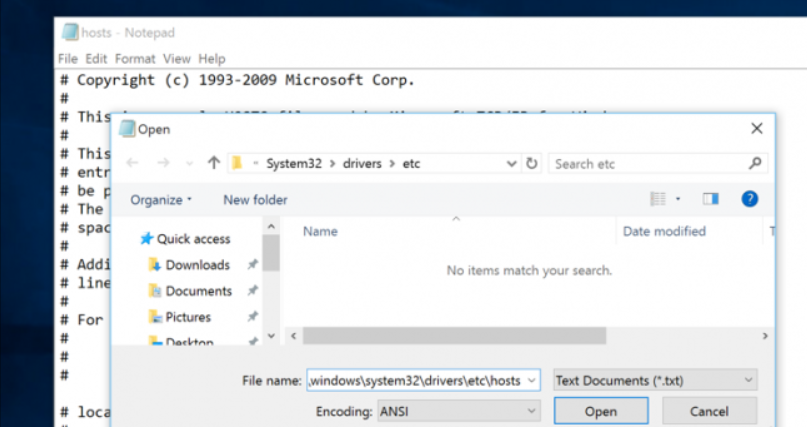Toggle the preview pane icon
807x427 pixels.
point(710,199)
